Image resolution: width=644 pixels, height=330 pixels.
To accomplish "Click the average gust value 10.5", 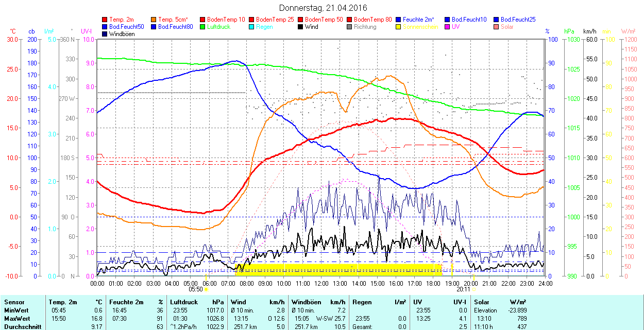I will (x=339, y=327).
